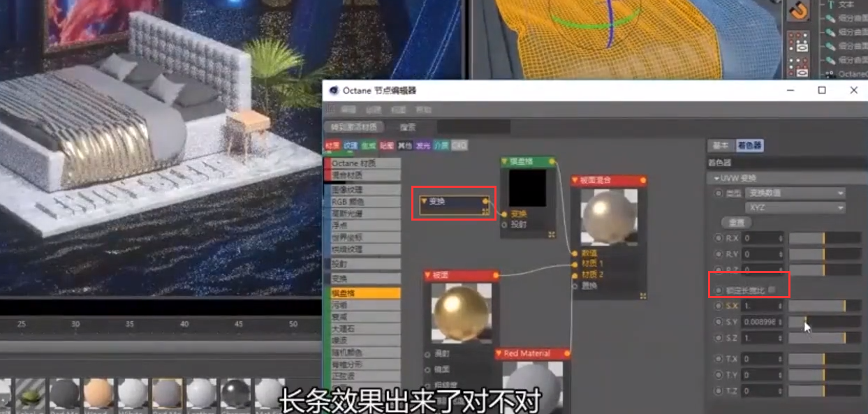
Task: Select 大理石 entry in node list
Action: 363,329
